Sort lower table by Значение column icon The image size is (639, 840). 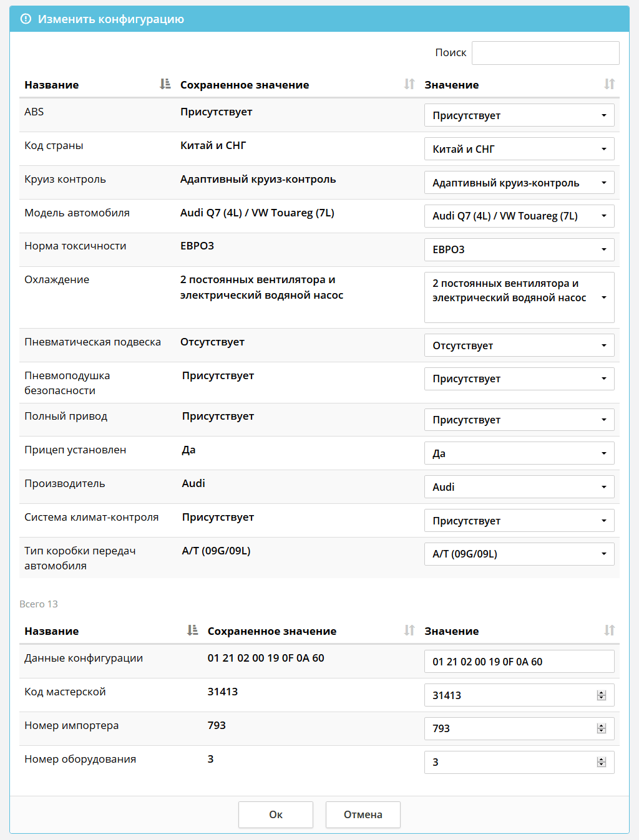pyautogui.click(x=609, y=630)
